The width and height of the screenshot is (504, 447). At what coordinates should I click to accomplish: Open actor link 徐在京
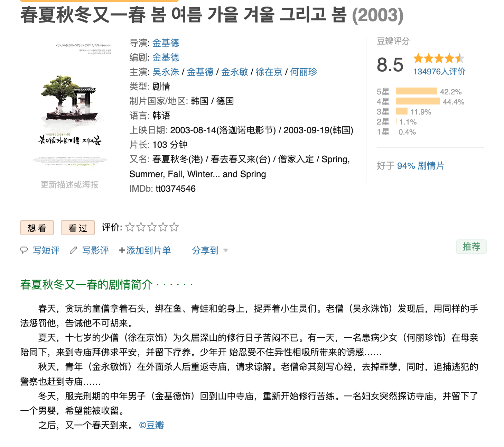click(x=269, y=72)
